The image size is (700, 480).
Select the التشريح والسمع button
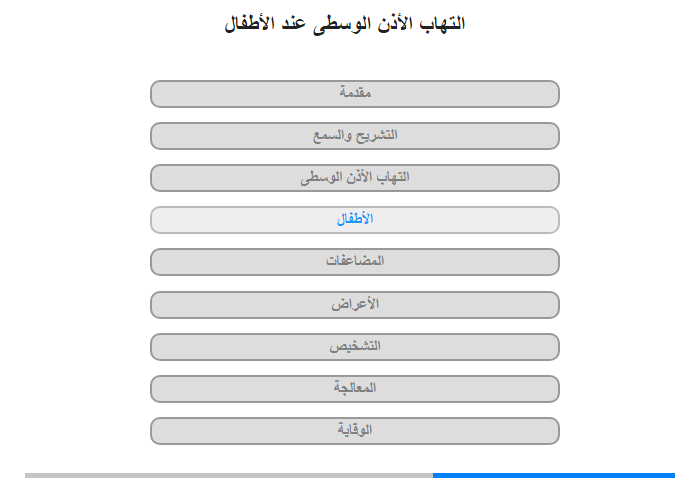(354, 136)
